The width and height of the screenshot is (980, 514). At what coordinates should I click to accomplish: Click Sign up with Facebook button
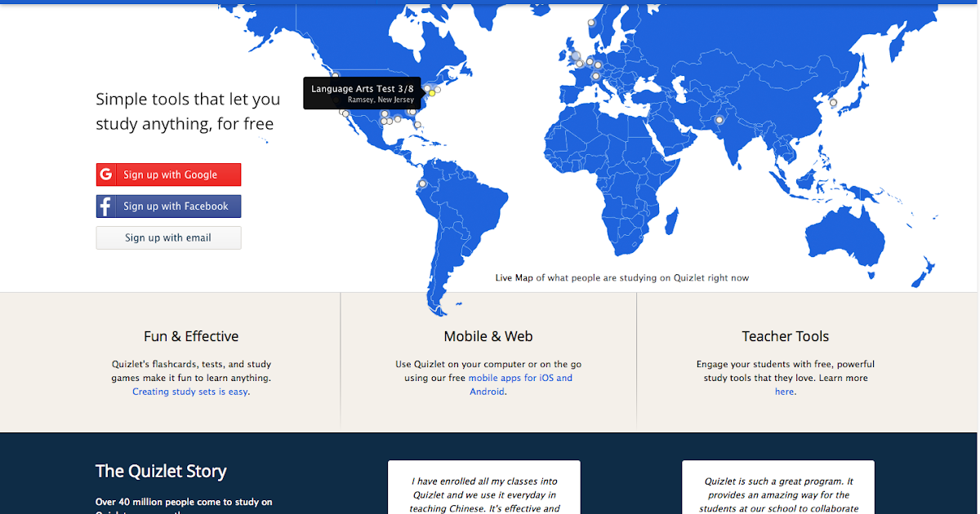[168, 206]
